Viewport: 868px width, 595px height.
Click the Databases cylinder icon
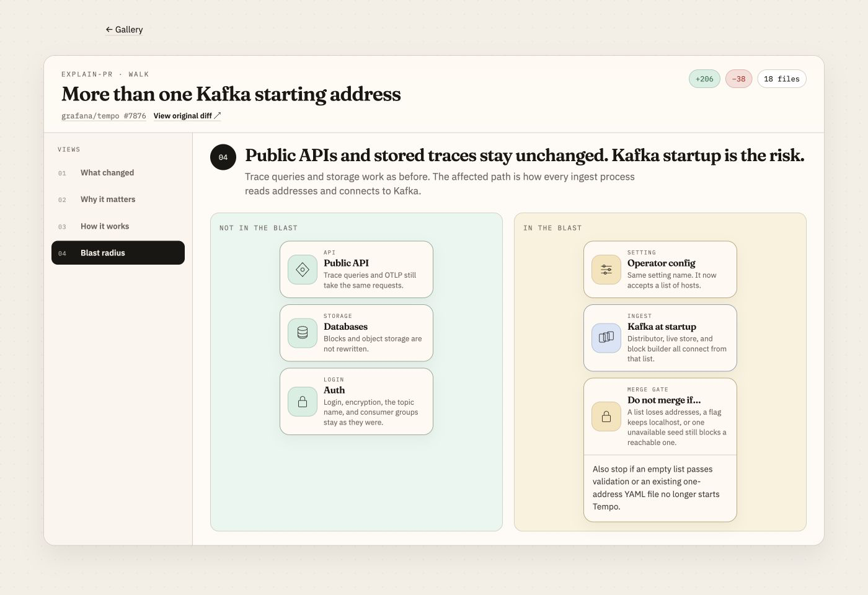[x=303, y=333]
